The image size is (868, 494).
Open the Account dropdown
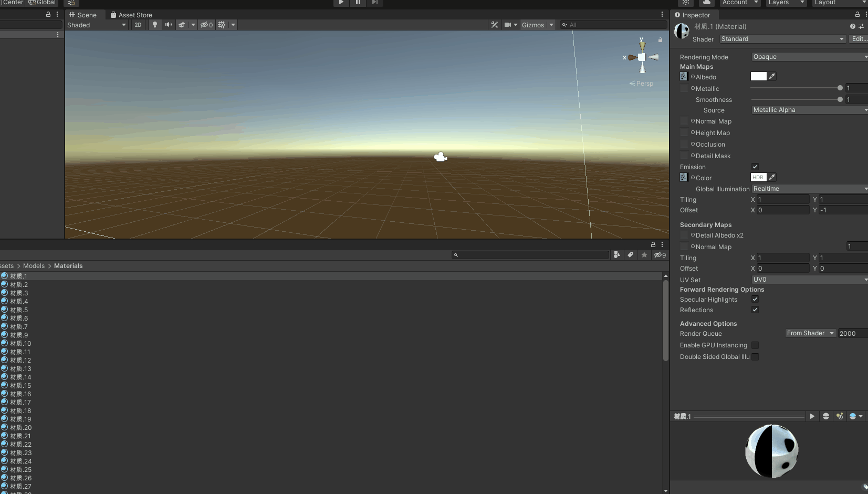pyautogui.click(x=740, y=3)
